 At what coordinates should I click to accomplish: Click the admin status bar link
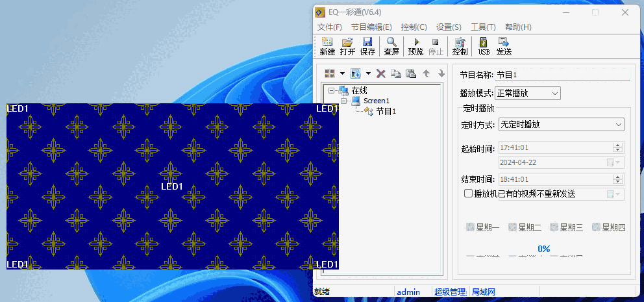(x=408, y=292)
